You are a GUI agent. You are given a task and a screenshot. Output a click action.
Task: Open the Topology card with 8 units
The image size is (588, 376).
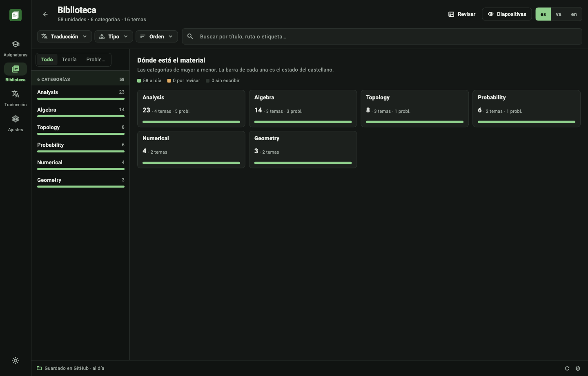click(x=415, y=109)
